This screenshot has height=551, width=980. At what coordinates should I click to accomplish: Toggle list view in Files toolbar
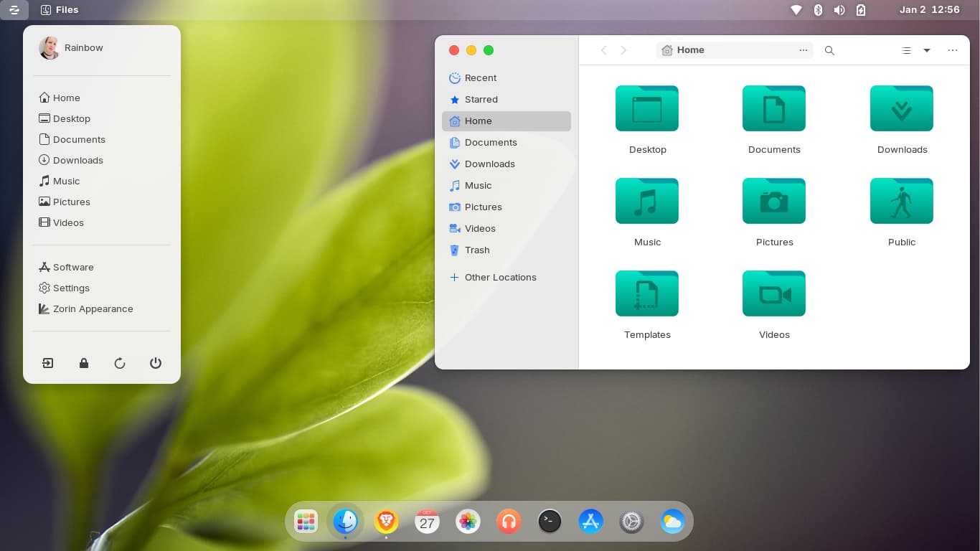[x=906, y=50]
